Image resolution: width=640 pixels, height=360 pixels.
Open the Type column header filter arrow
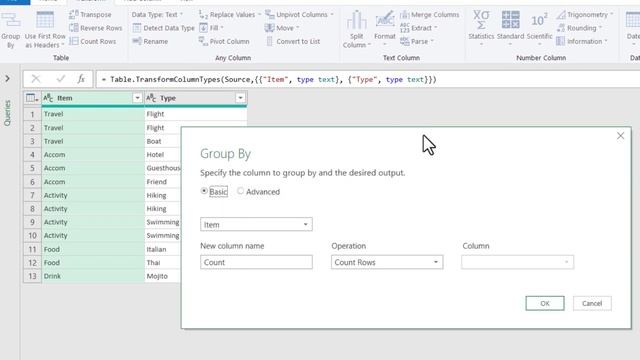[x=240, y=98]
